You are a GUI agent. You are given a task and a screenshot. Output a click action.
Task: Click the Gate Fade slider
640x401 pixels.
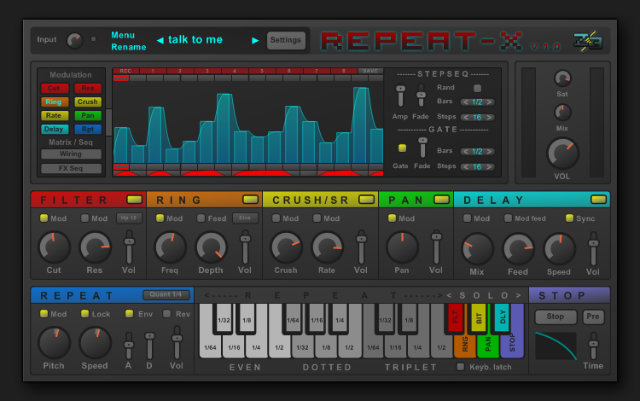[422, 147]
